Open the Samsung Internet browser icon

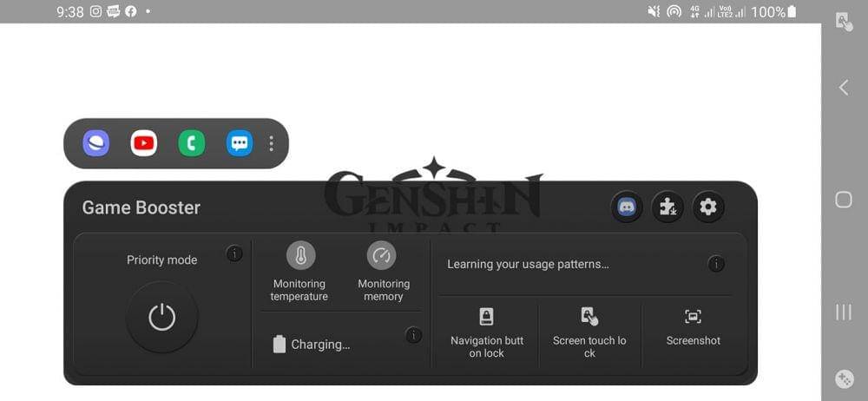coord(96,143)
